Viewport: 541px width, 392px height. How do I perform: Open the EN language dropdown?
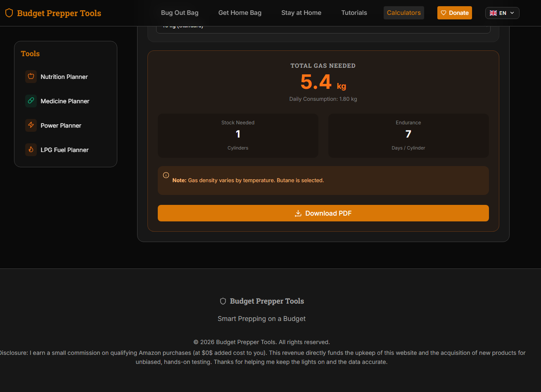click(502, 13)
